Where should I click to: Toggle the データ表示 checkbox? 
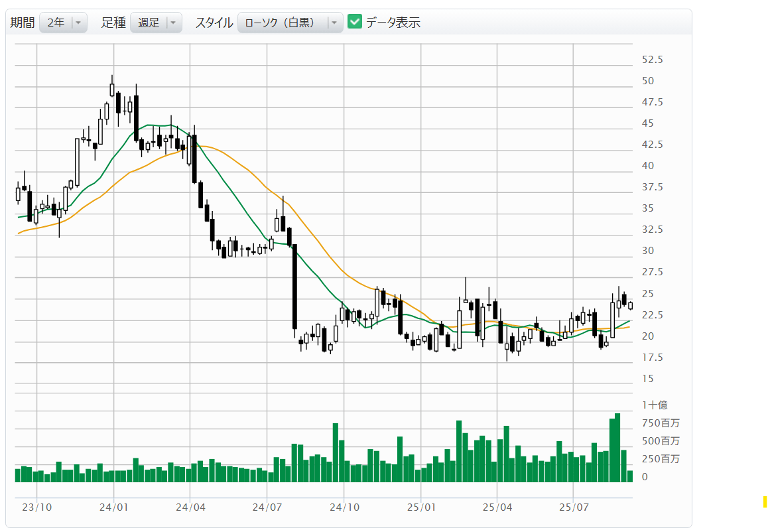pyautogui.click(x=355, y=23)
